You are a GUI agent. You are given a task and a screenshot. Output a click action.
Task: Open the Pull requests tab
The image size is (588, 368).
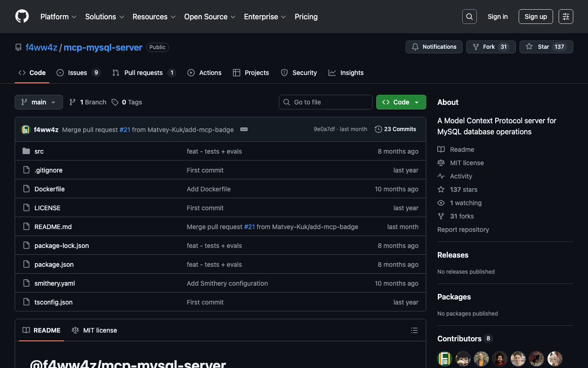pos(143,73)
